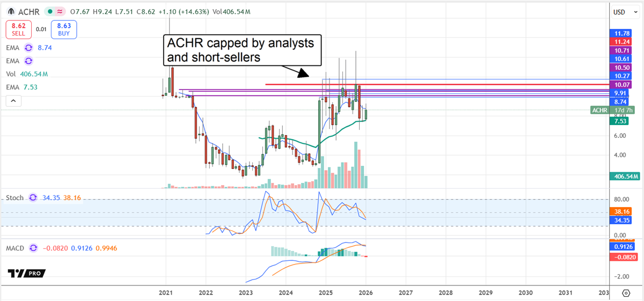
Task: Click the 10.71 purple price label
Action: pos(621,50)
